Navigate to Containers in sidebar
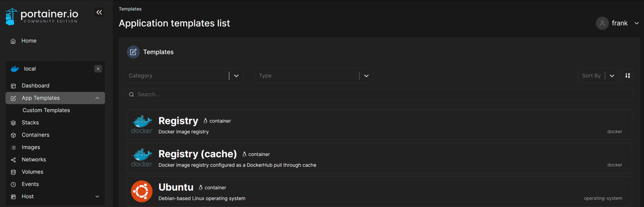644x207 pixels. pyautogui.click(x=35, y=135)
